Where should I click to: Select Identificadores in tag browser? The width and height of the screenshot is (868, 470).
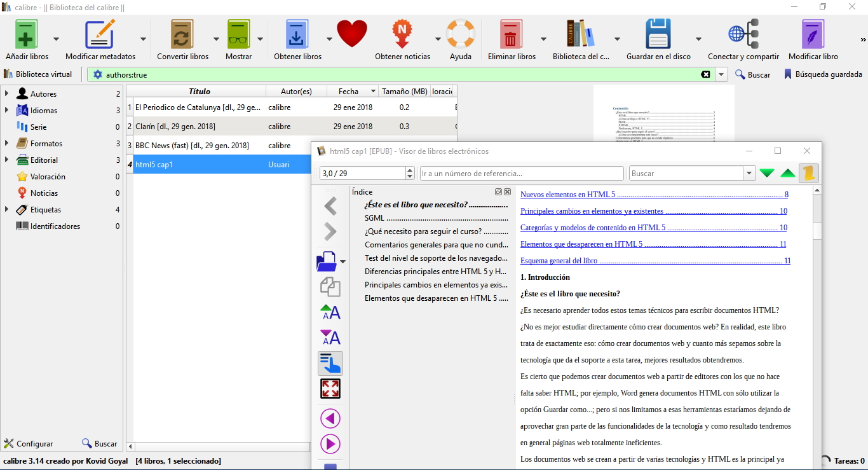tap(55, 226)
